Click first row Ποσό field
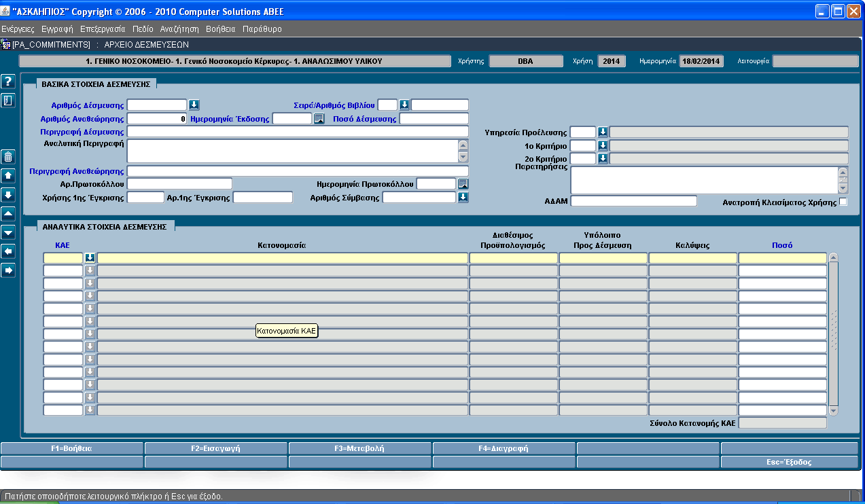The height and width of the screenshot is (504, 865). click(x=782, y=258)
